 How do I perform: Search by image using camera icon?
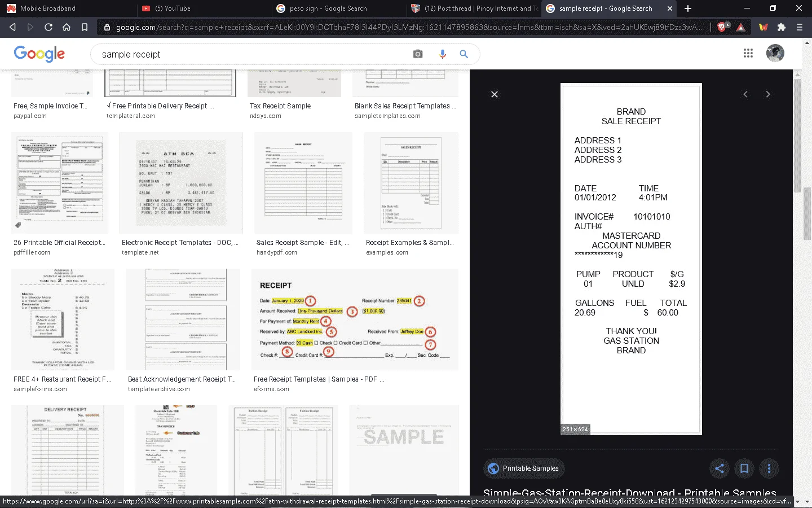tap(418, 54)
